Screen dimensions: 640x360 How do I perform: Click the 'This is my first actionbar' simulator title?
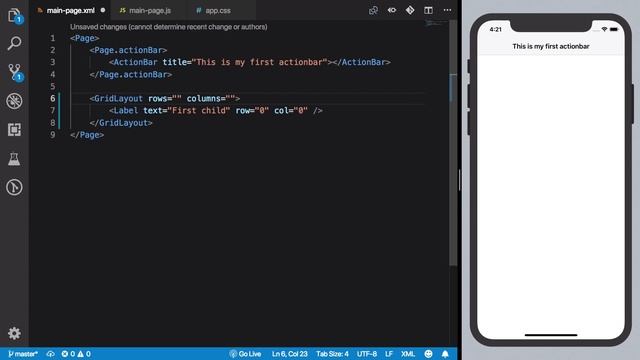point(551,47)
